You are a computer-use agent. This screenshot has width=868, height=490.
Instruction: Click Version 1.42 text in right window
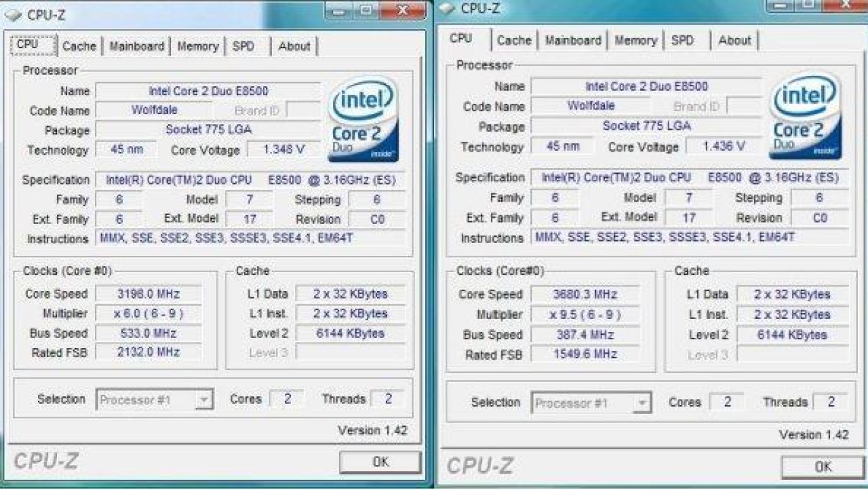[x=814, y=434]
